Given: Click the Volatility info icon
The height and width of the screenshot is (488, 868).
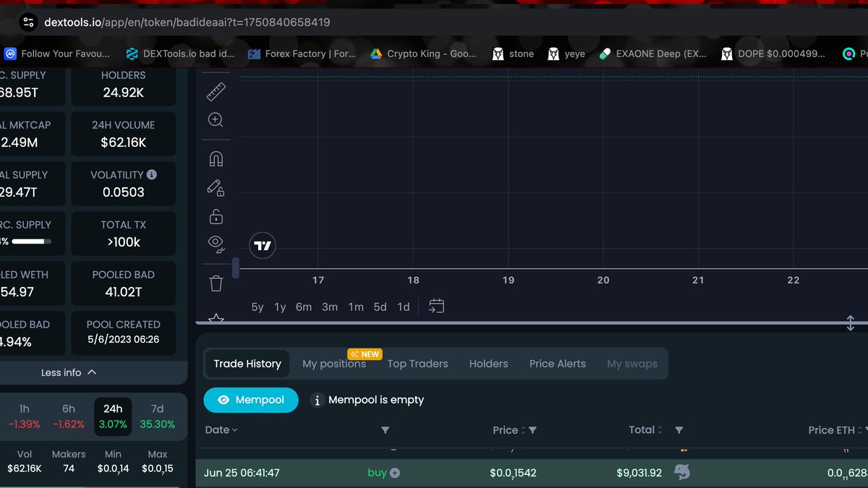Looking at the screenshot, I should click(151, 175).
